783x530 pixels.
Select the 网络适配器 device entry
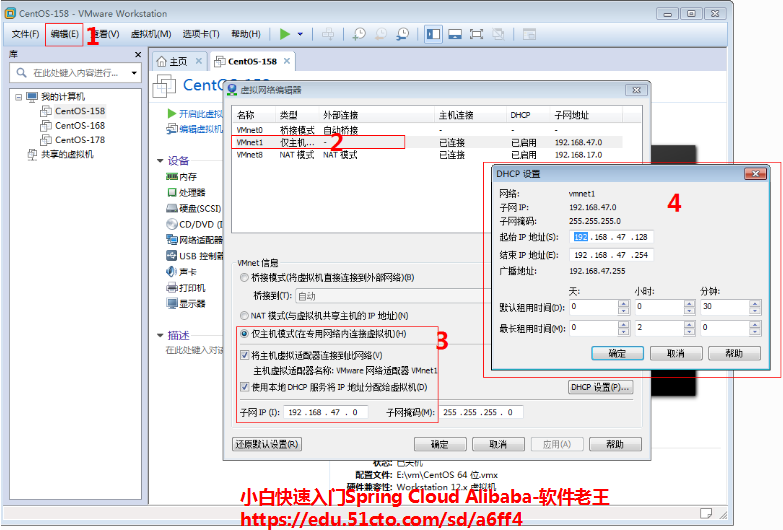[x=194, y=240]
